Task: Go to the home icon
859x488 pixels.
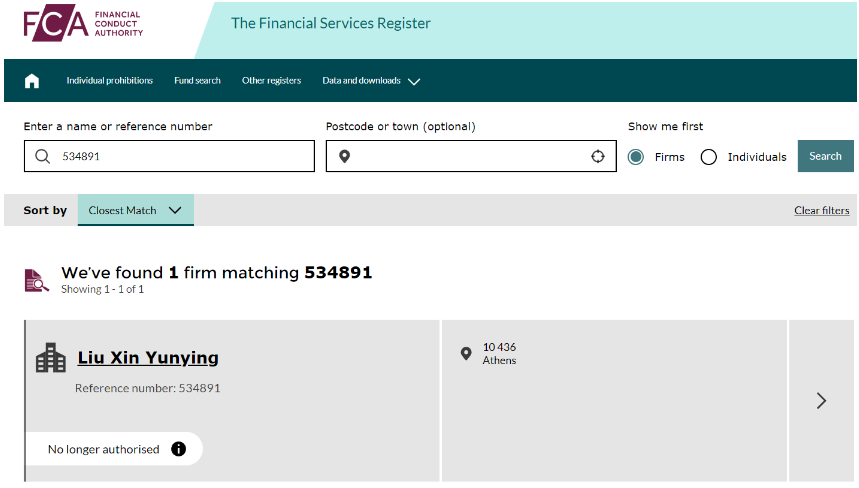Action: point(32,81)
